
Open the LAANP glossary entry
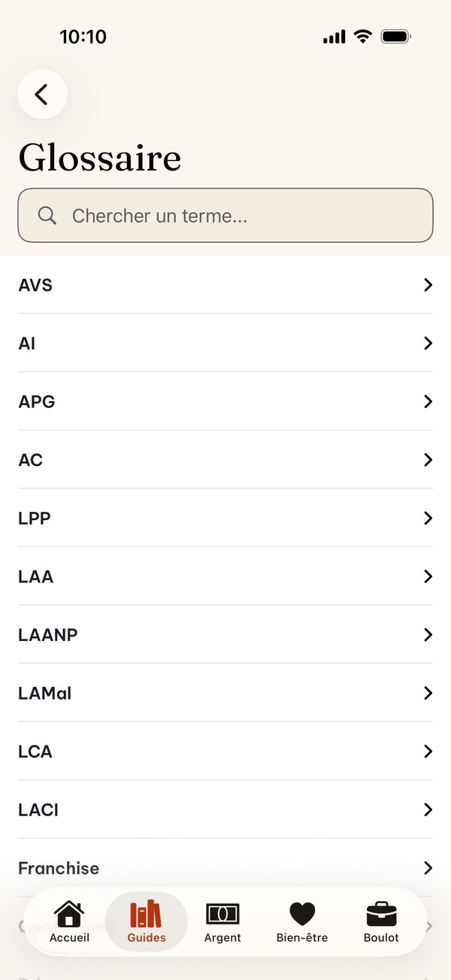(225, 634)
